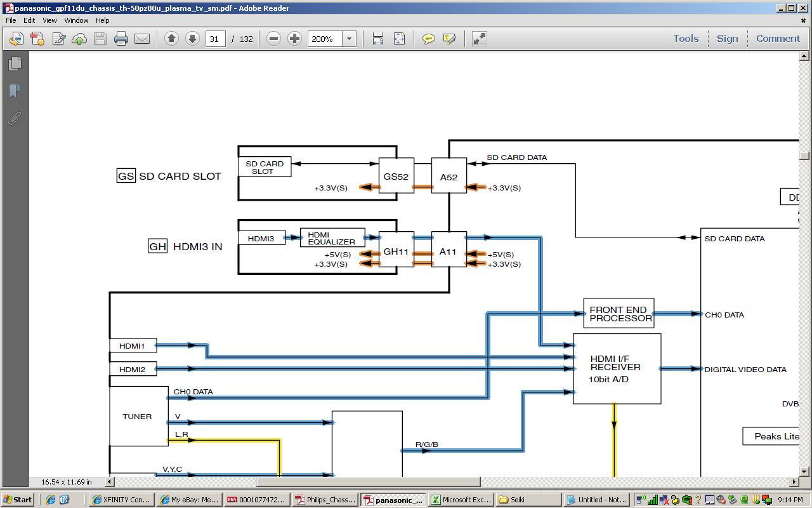The height and width of the screenshot is (508, 812).
Task: Click the email envelope icon
Action: pos(142,39)
